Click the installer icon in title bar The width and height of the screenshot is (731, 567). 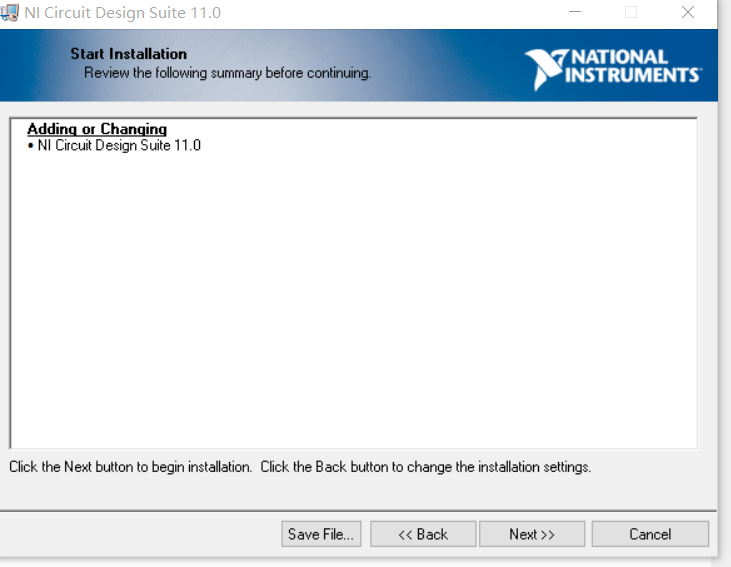(9, 13)
